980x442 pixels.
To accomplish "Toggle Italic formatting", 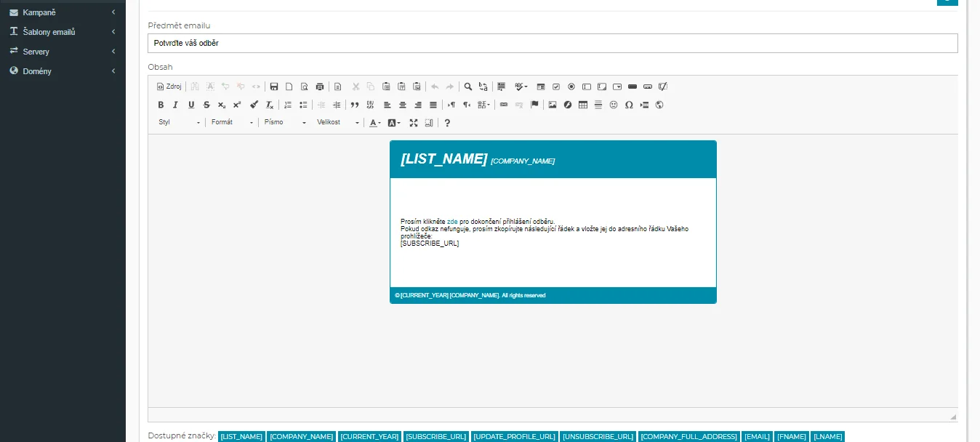I will 175,105.
